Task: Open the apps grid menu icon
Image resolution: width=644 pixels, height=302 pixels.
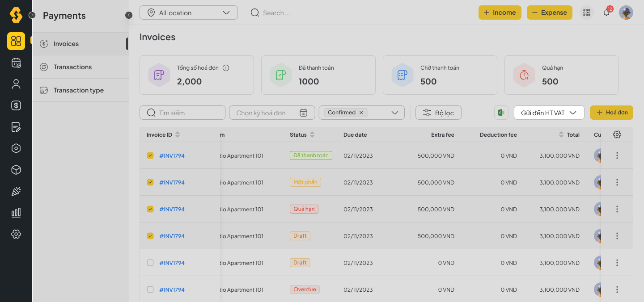Action: coord(587,13)
